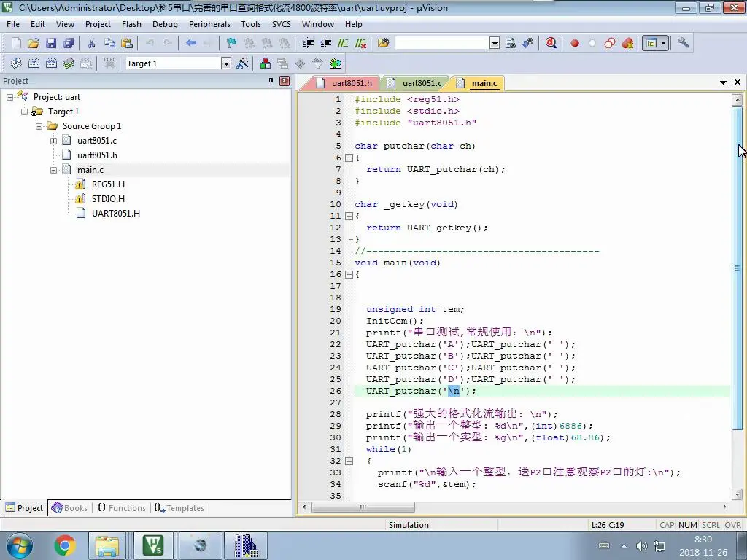Click the editor horizontal scrollbar thumb
The height and width of the screenshot is (560, 747).
pyautogui.click(x=363, y=507)
